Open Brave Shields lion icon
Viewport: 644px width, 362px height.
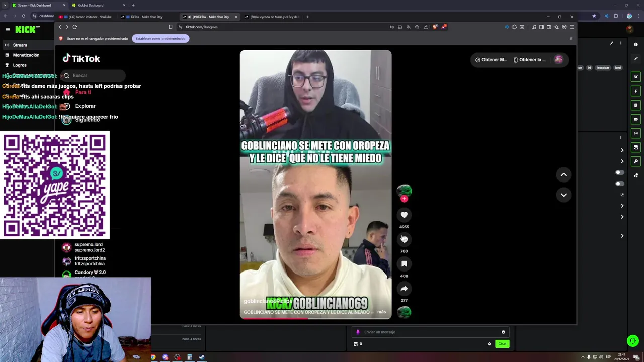click(435, 27)
